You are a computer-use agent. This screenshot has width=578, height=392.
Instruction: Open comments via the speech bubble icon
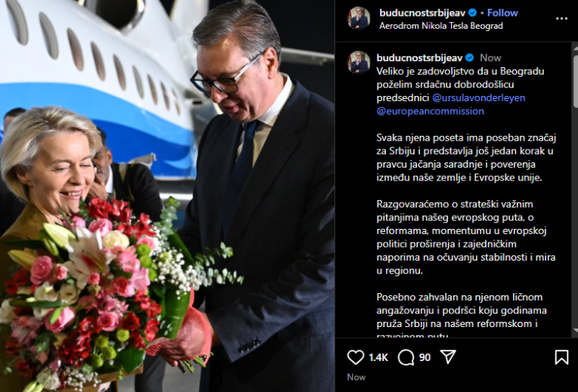coord(406,357)
